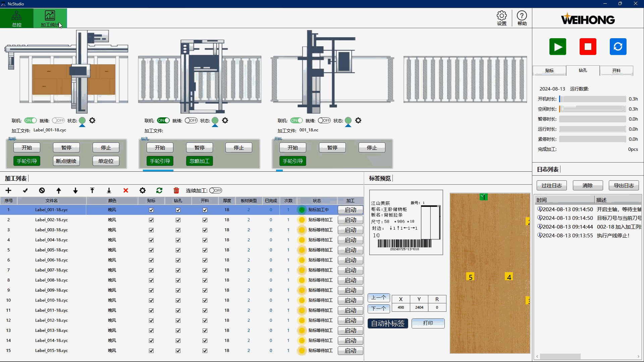Screen dimensions: 644x362
Task: Switch to the 贴标 statistics tab
Action: tap(549, 70)
